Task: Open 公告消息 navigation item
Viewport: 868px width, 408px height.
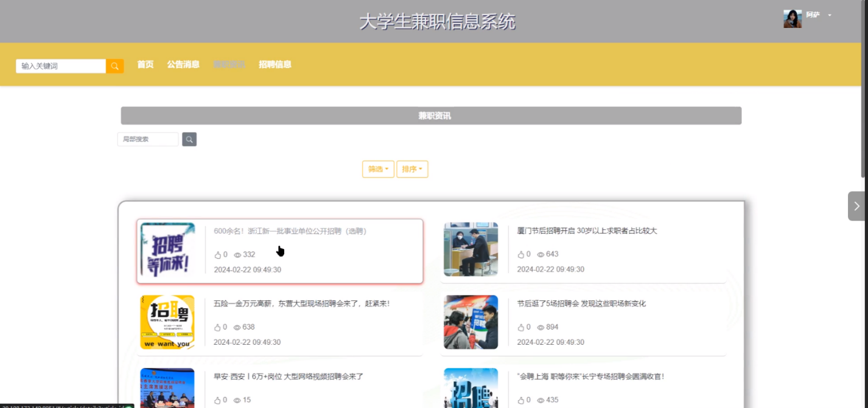Action: point(183,64)
